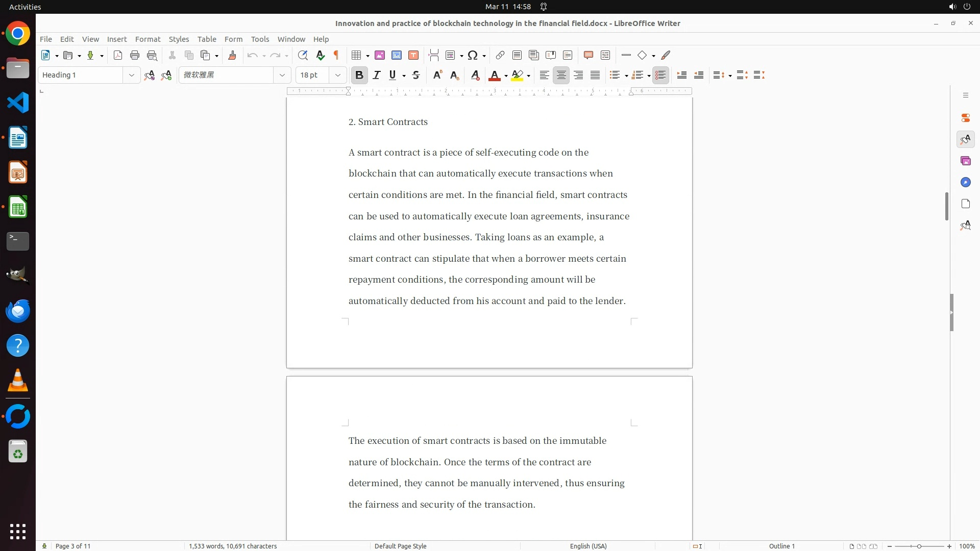980x551 pixels.
Task: Click the Insert Special Character icon
Action: (473, 55)
